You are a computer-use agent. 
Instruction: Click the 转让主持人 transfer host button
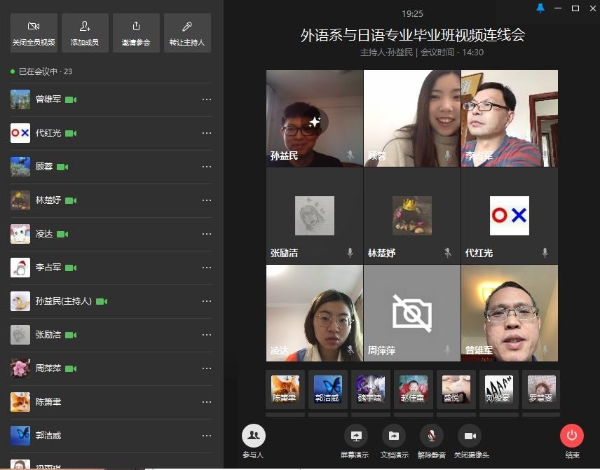tap(187, 32)
